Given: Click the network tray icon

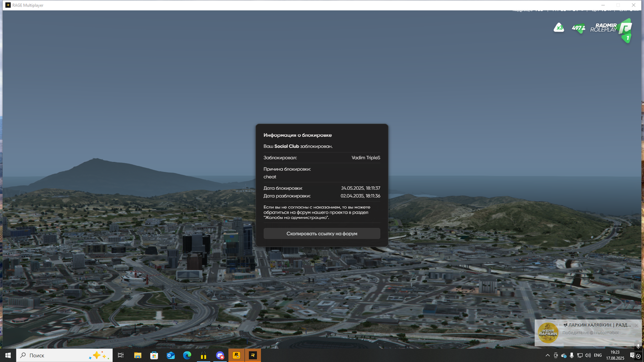Looking at the screenshot, I should (x=580, y=355).
